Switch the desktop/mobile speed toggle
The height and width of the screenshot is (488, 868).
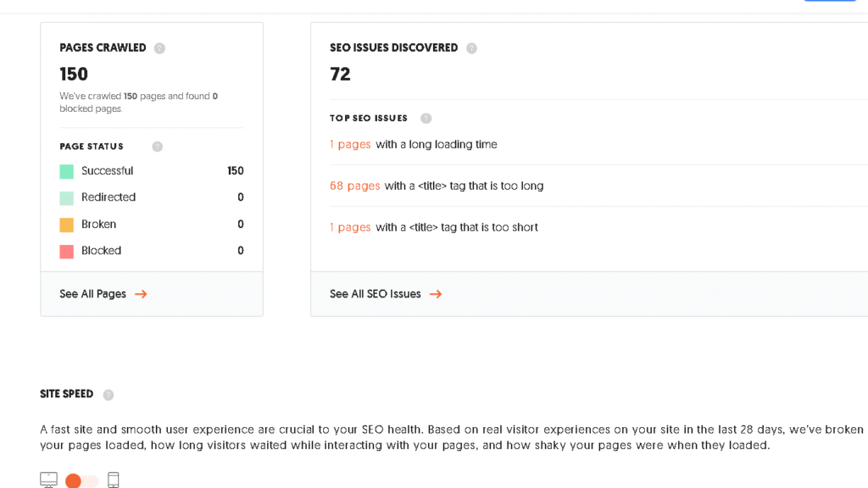(x=81, y=480)
